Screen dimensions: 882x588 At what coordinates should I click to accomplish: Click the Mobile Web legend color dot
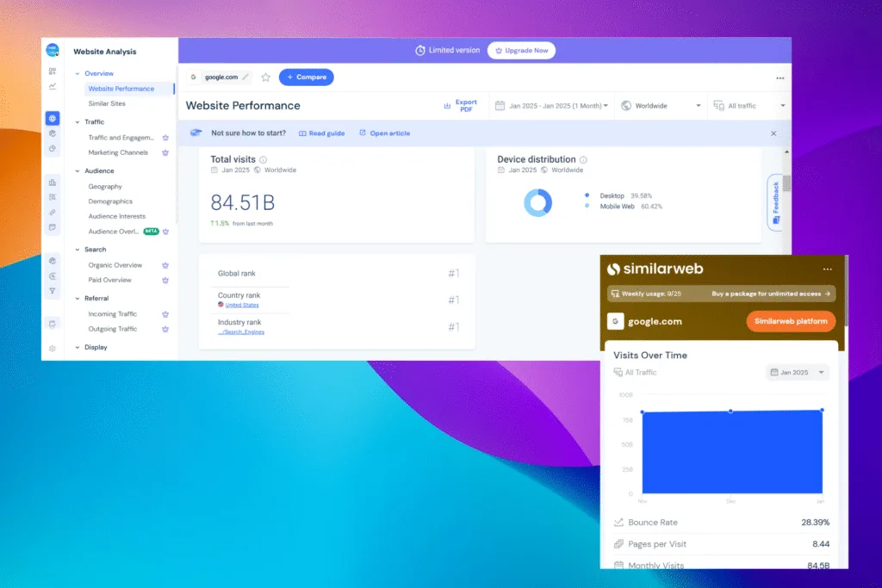(x=587, y=206)
